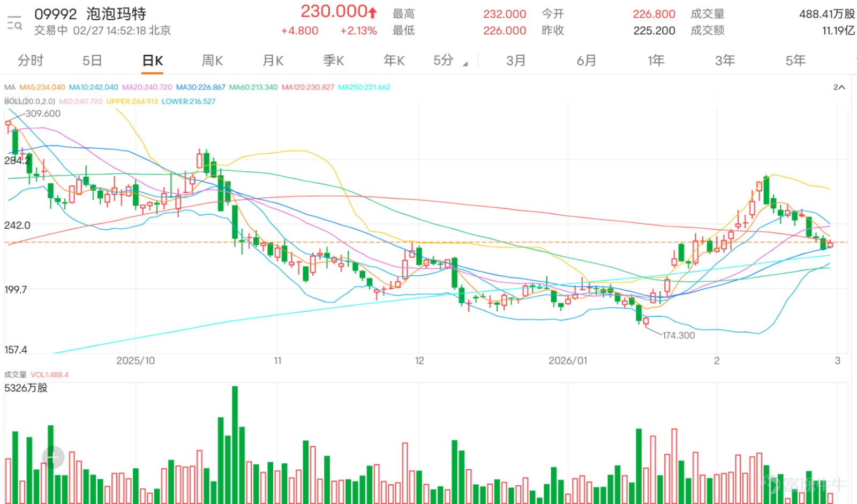Viewport: 857px width, 504px height.
Task: Click the MID:240.720 Bollinger label
Action: click(x=81, y=101)
